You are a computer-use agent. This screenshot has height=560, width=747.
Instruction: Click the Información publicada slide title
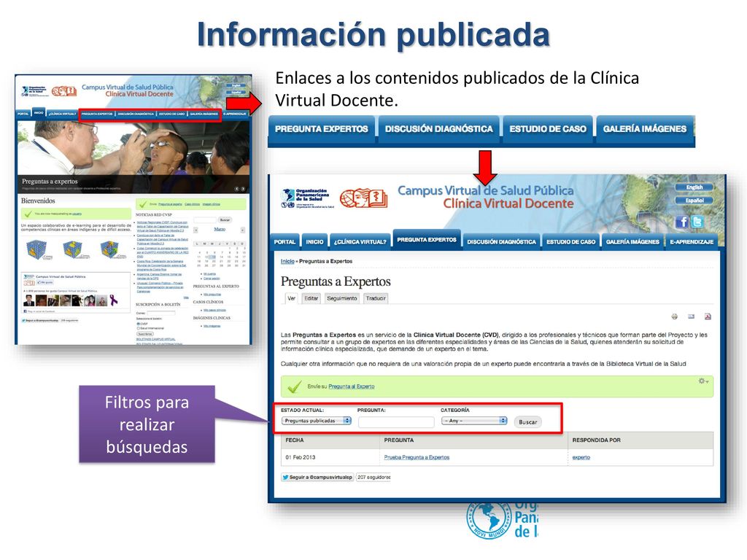pyautogui.click(x=373, y=35)
